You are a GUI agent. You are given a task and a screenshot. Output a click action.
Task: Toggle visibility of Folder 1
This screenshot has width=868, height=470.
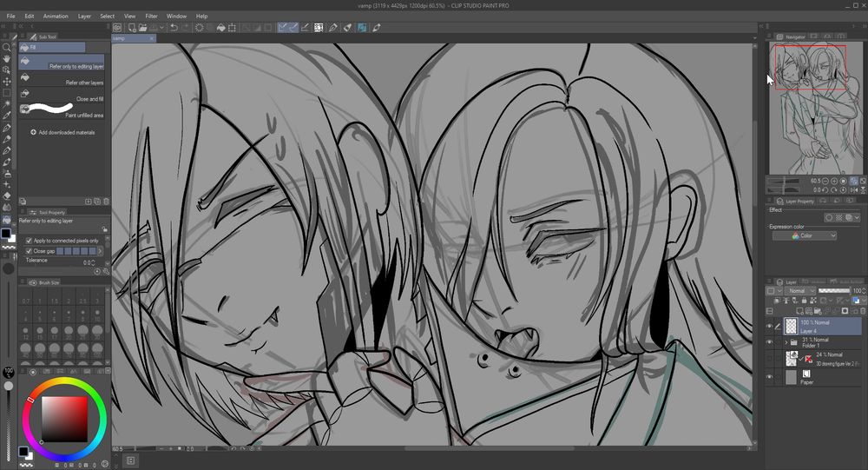pyautogui.click(x=769, y=342)
